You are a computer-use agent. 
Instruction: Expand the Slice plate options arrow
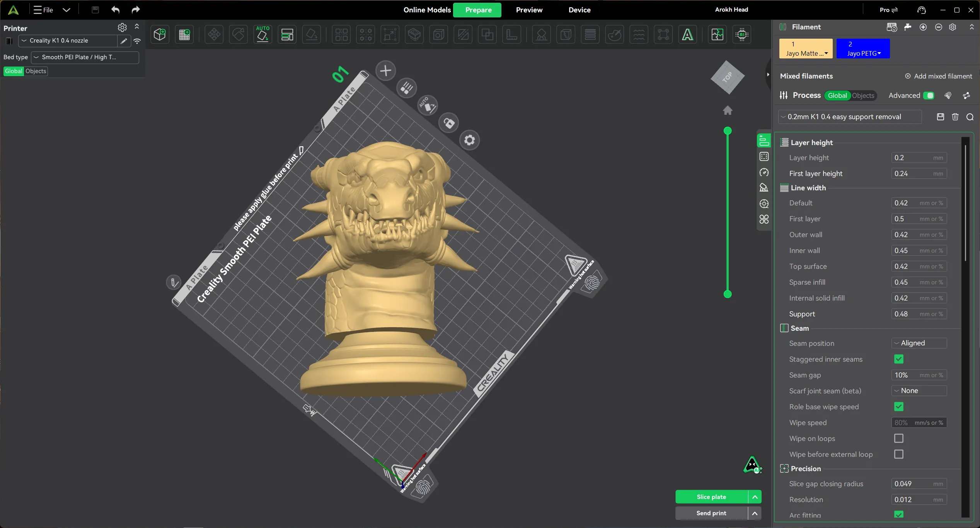click(x=755, y=497)
